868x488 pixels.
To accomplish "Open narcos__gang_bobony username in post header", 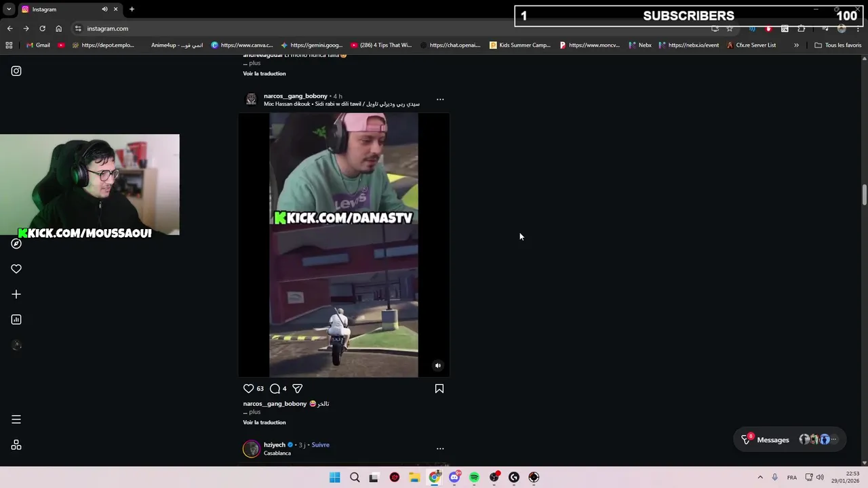I will point(296,96).
